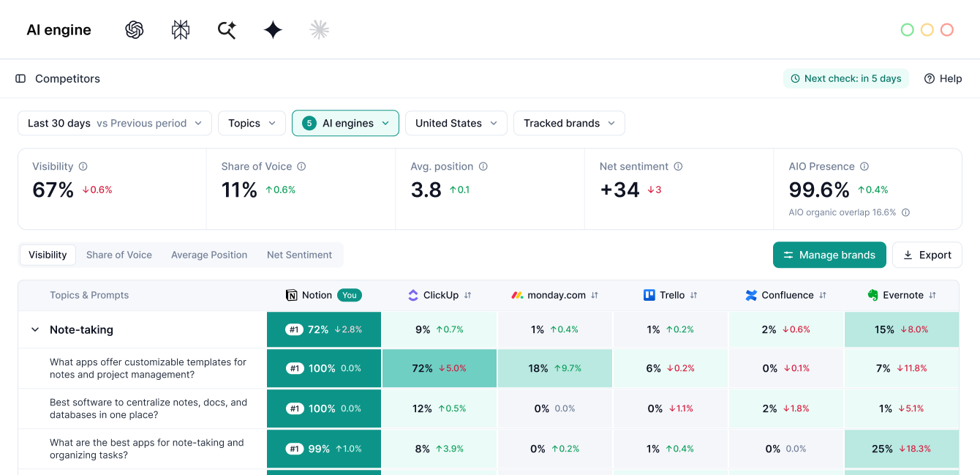Screen dimensions: 980x475
Task: Click the 99.6% AIO Presence value
Action: click(819, 190)
